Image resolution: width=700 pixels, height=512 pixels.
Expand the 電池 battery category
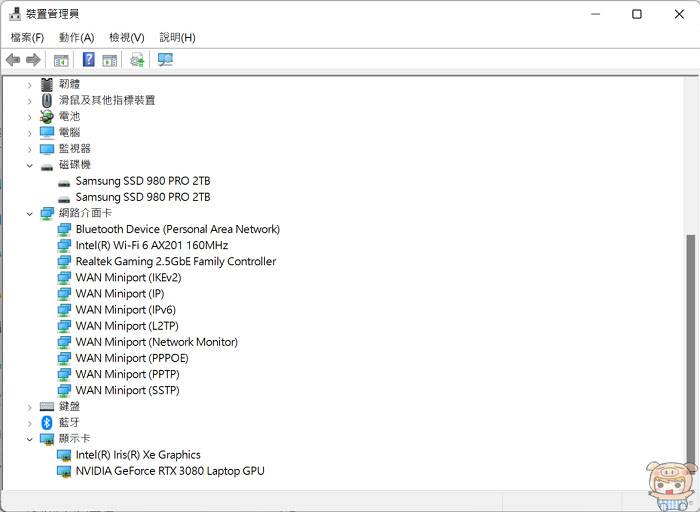(29, 117)
